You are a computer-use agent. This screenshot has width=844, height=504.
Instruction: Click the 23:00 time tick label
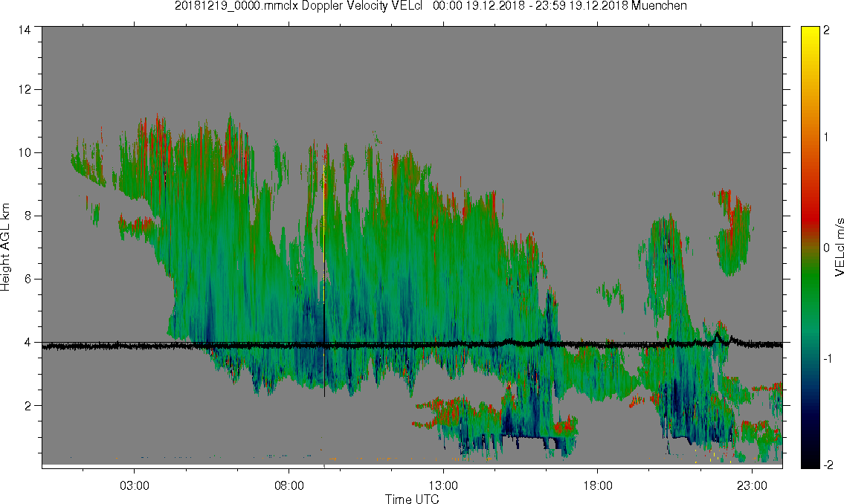(x=752, y=485)
